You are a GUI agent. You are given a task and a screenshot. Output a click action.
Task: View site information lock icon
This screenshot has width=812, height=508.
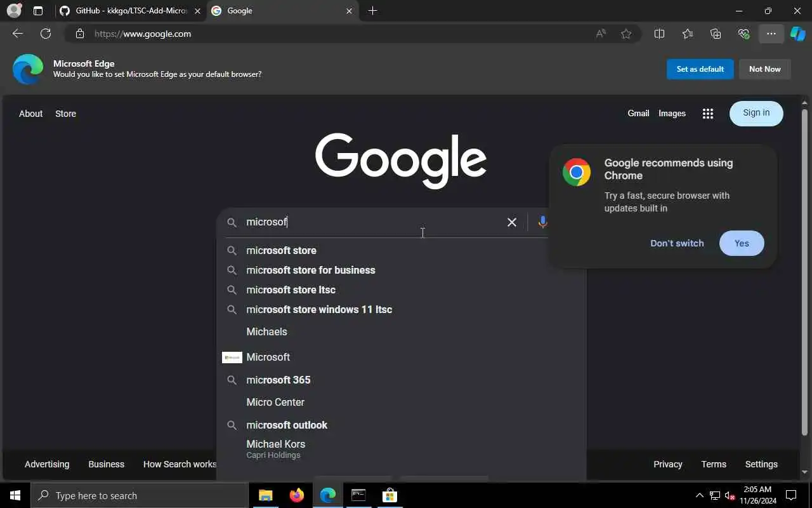(79, 34)
